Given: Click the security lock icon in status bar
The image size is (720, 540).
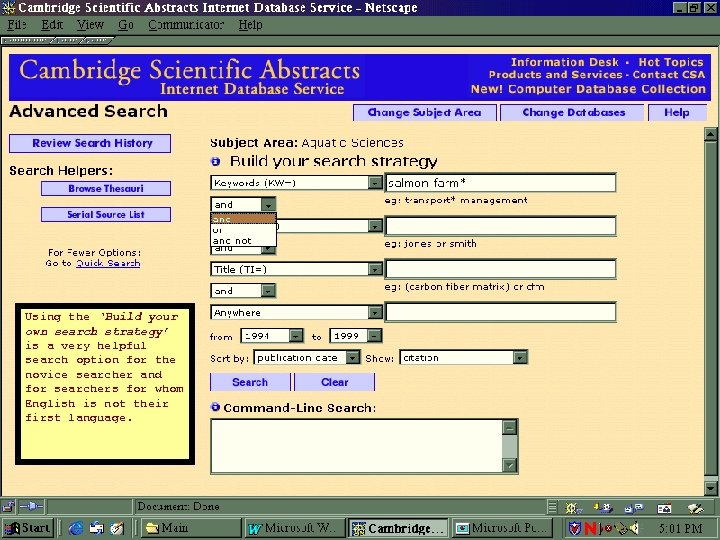Looking at the screenshot, I should click(8, 506).
